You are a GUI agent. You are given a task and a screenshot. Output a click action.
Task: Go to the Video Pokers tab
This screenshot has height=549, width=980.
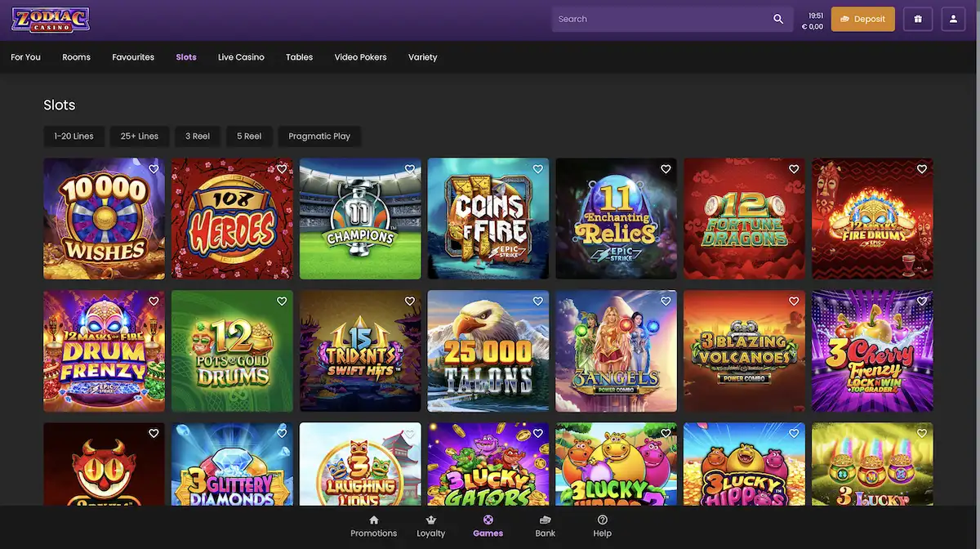coord(360,57)
